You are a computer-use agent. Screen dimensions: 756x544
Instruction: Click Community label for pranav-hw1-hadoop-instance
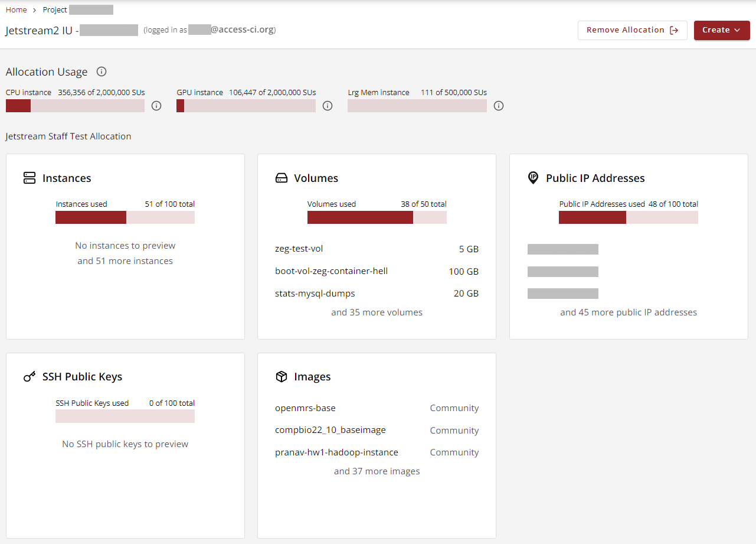[x=454, y=452]
